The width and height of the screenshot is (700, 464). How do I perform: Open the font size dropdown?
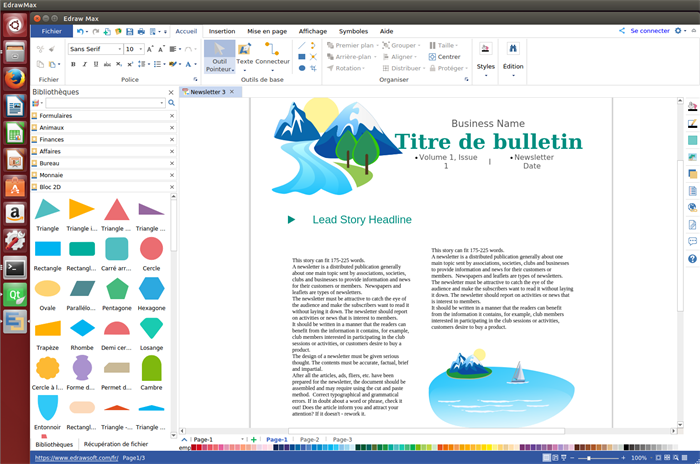coord(140,48)
